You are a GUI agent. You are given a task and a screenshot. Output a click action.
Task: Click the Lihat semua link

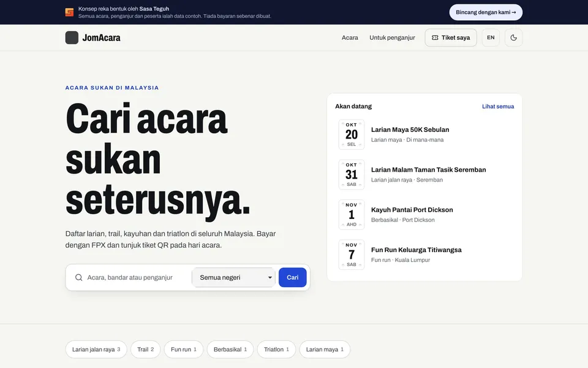[x=497, y=106]
